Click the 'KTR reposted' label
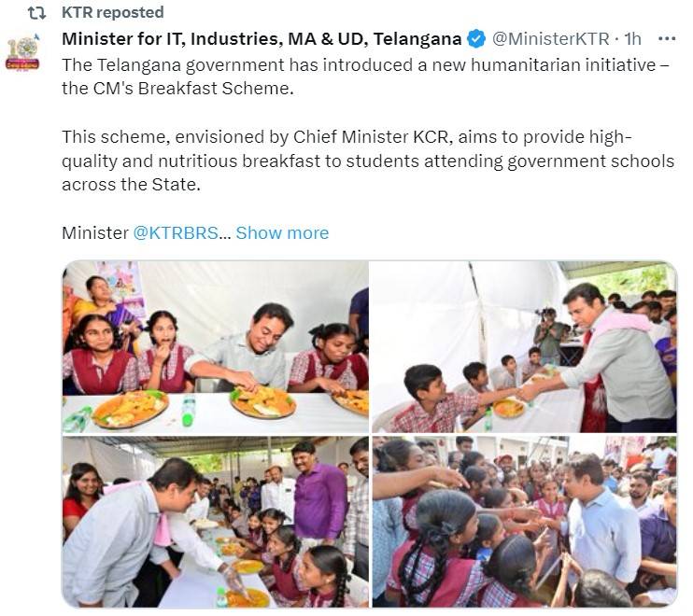 [113, 13]
